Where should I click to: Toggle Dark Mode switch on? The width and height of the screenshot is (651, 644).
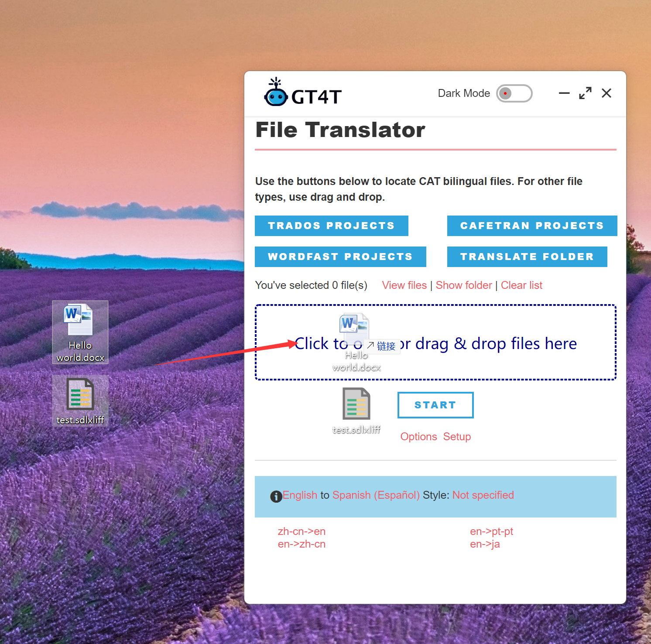[514, 93]
